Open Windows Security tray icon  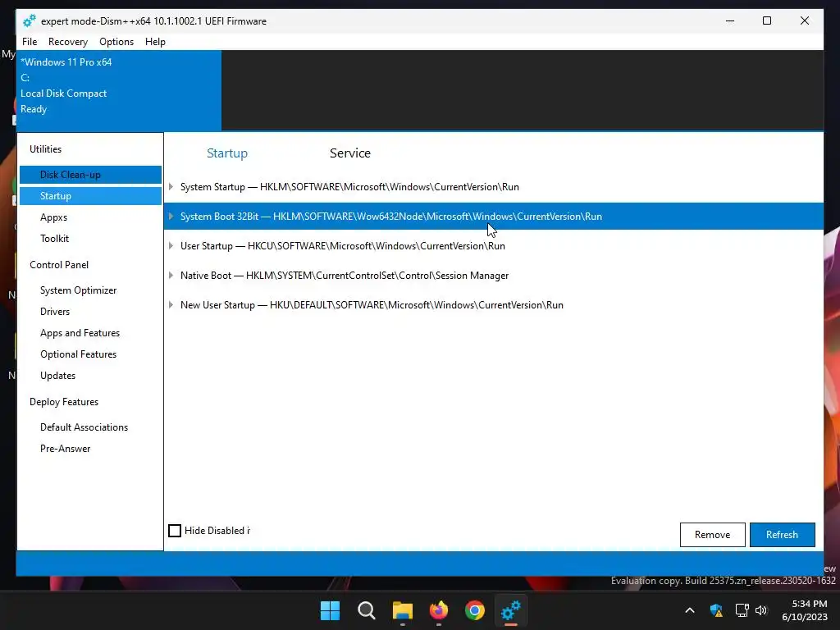click(716, 610)
